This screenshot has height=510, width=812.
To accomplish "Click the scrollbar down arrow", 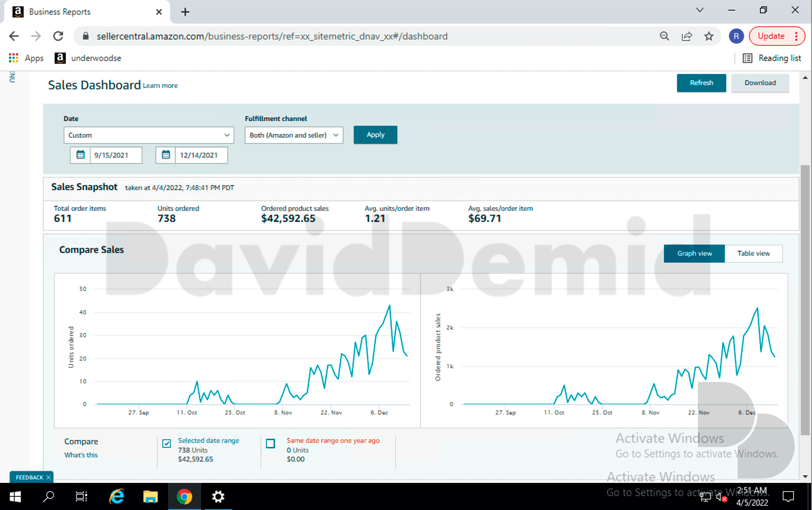I will point(805,476).
